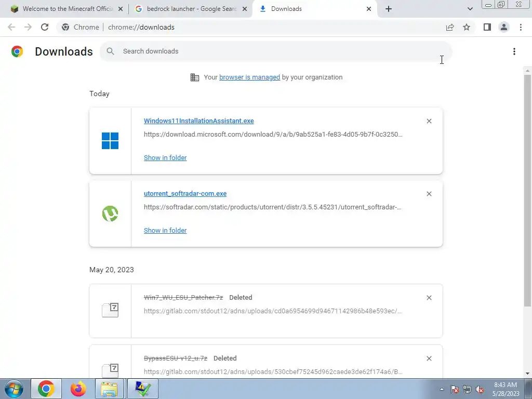The image size is (532, 399).
Task: Bookmark this page with the star icon
Action: click(x=467, y=27)
